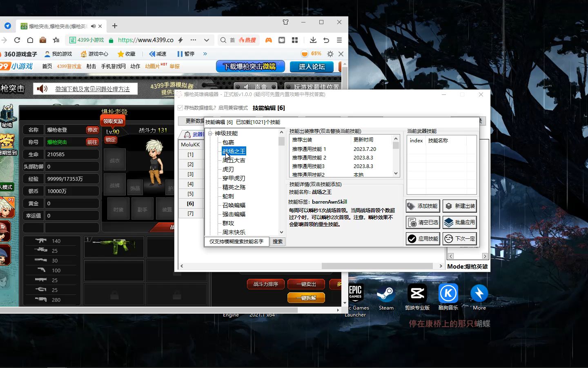Open the browser skin shirt icon
This screenshot has height=368, width=588.
285,22
